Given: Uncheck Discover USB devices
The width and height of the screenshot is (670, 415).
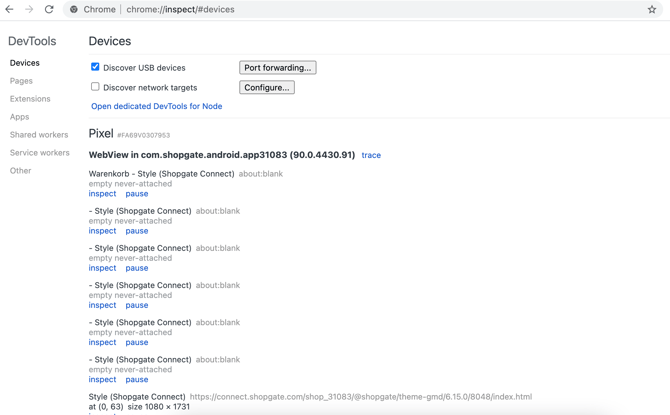Looking at the screenshot, I should coord(95,67).
